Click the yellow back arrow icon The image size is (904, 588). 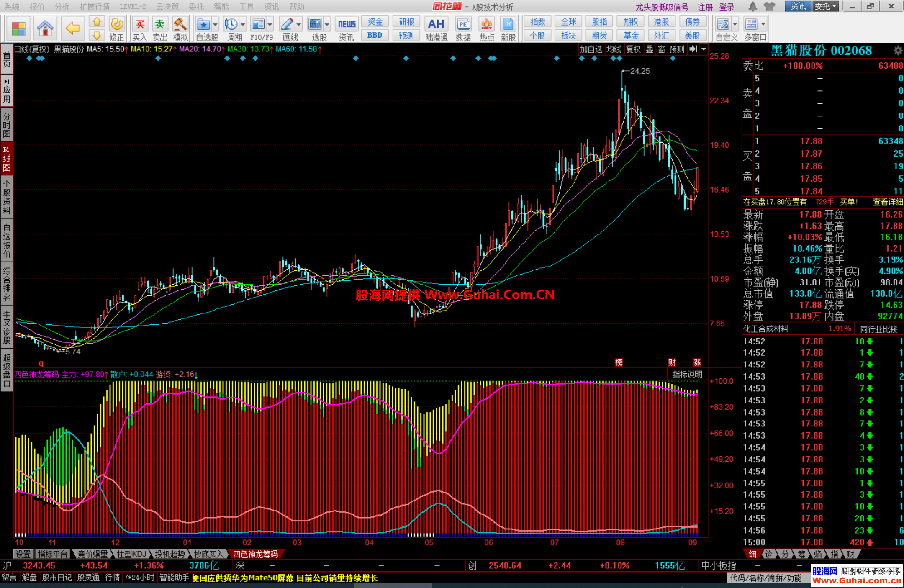click(72, 28)
